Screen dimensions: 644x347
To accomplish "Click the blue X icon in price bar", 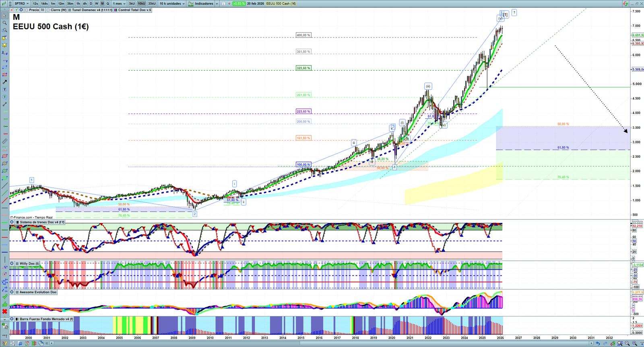I will tap(21, 10).
